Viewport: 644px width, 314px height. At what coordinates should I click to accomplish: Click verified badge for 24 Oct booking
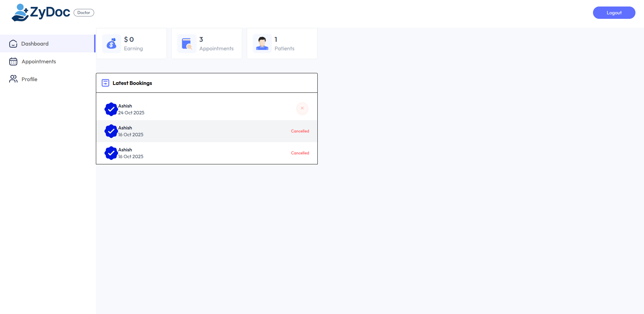(111, 109)
